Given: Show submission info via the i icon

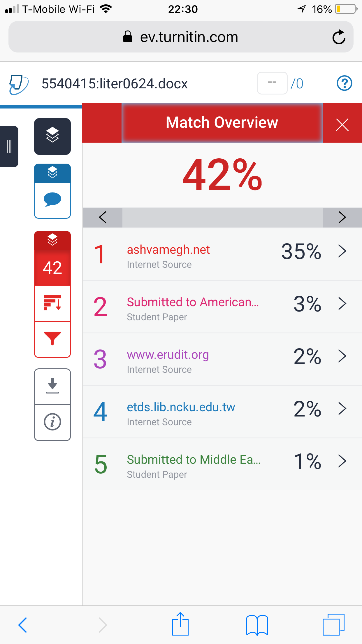Looking at the screenshot, I should (x=52, y=422).
